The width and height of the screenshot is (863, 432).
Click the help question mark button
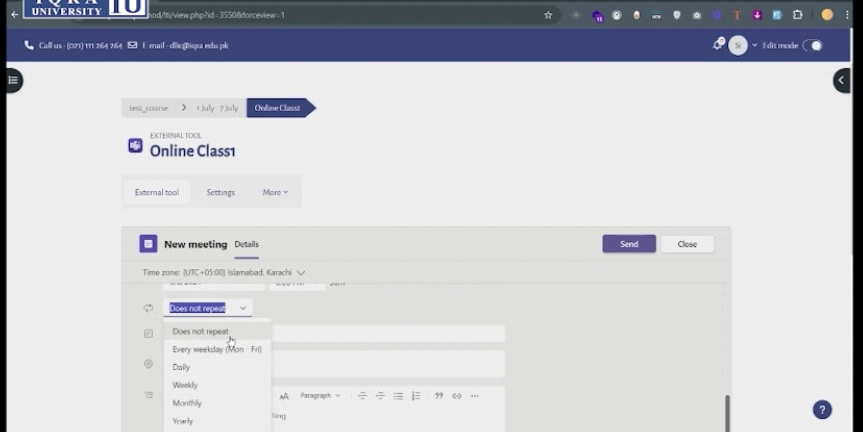pyautogui.click(x=821, y=409)
